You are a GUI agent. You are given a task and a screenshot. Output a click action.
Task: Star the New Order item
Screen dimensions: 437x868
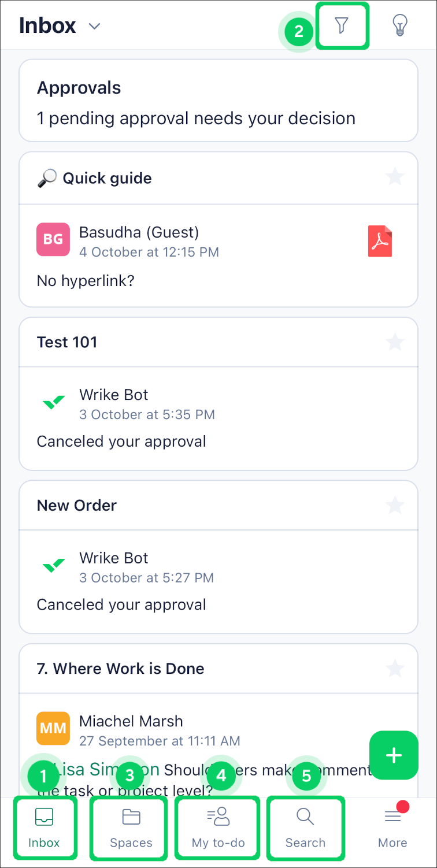pyautogui.click(x=395, y=506)
